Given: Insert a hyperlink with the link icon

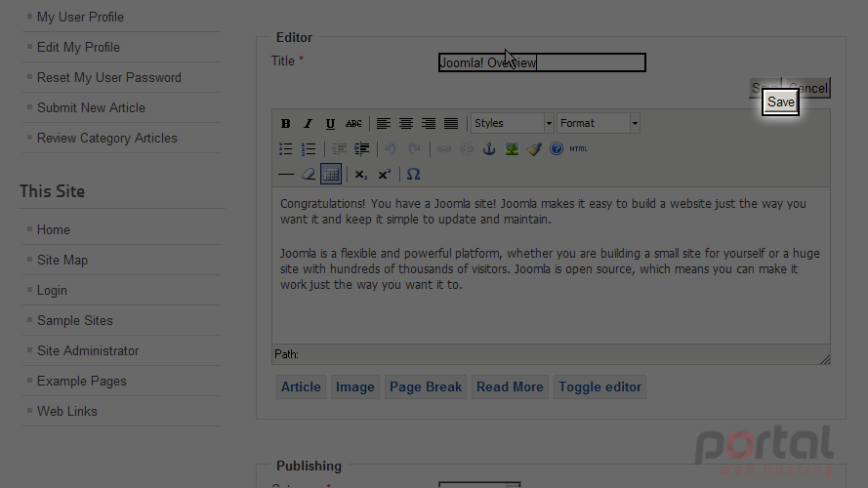Looking at the screenshot, I should click(x=444, y=148).
